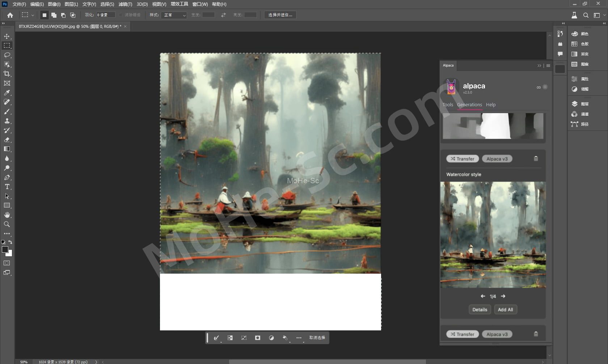Image resolution: width=608 pixels, height=364 pixels.
Task: Expand the marquee tool preset picker
Action: point(33,15)
